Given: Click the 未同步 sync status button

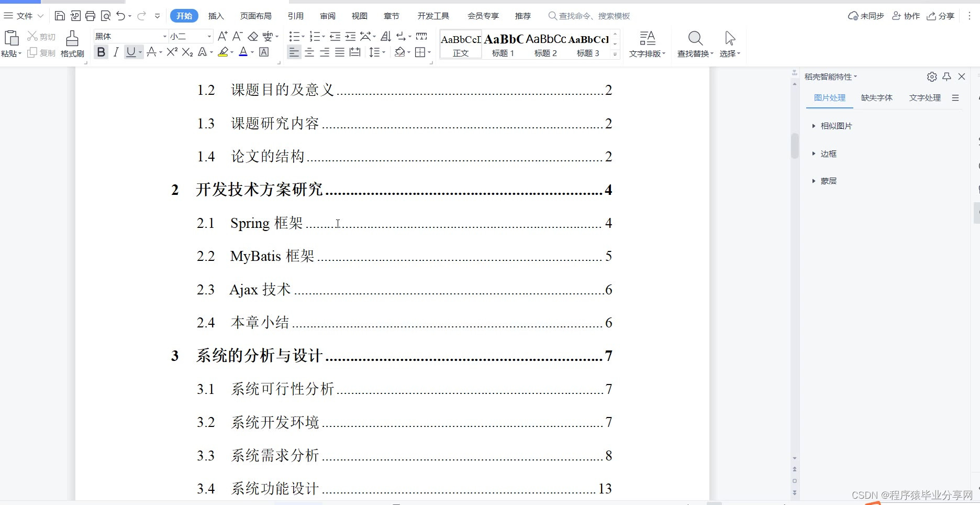Looking at the screenshot, I should tap(866, 16).
